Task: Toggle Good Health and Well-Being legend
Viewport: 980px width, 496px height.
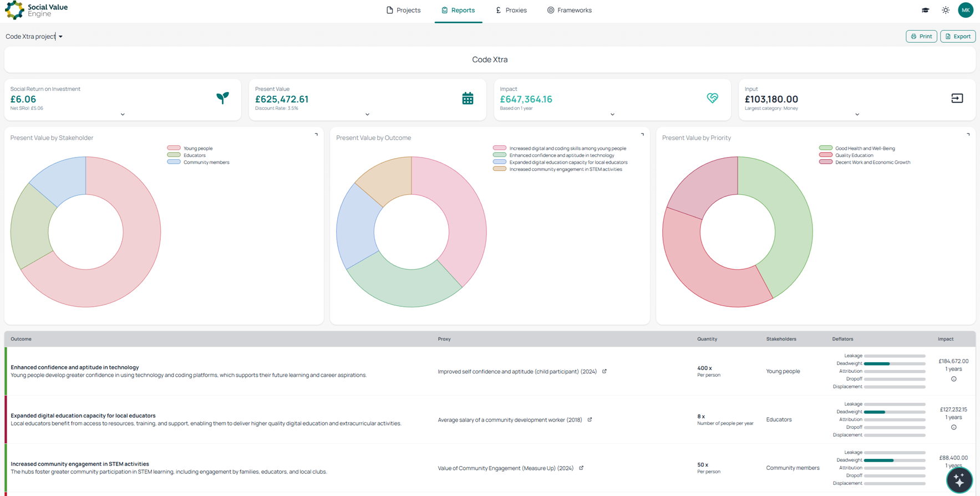Action: 857,148
